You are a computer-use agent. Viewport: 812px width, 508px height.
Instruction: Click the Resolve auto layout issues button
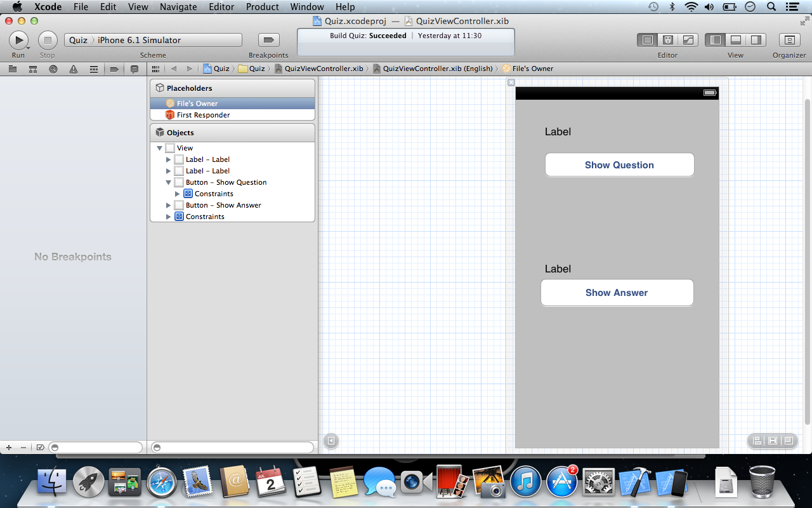[x=789, y=441]
